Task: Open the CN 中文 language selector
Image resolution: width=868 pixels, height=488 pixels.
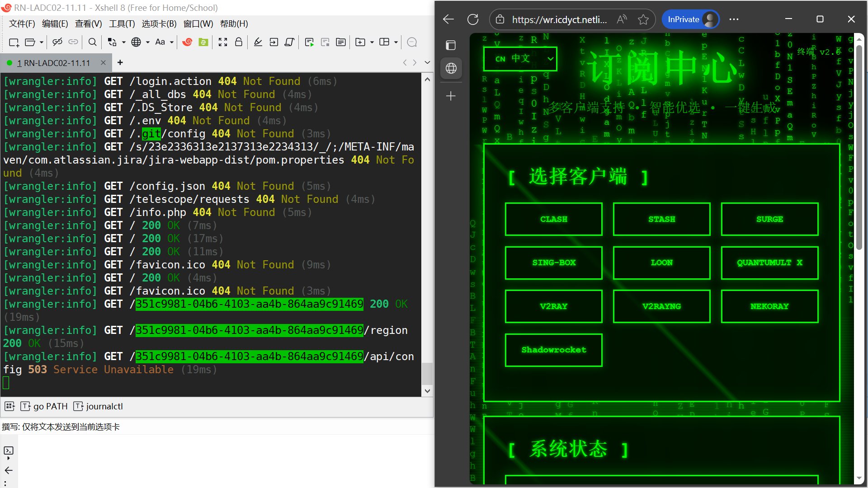Action: [x=520, y=59]
